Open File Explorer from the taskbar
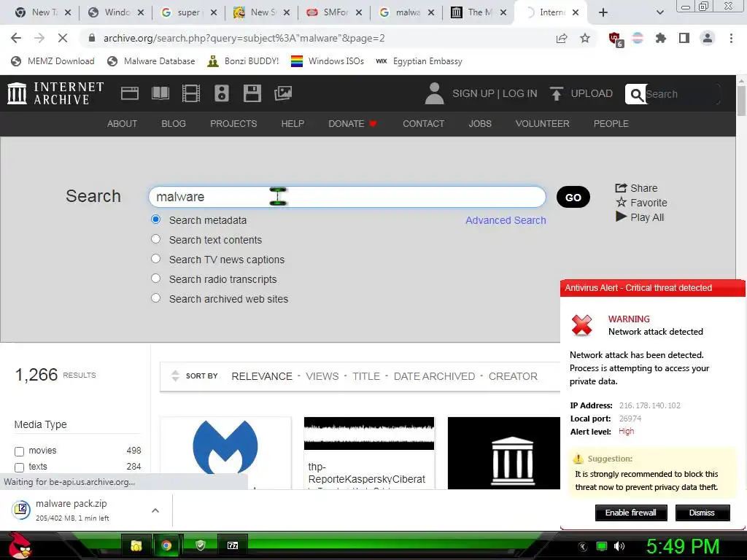 (136, 545)
